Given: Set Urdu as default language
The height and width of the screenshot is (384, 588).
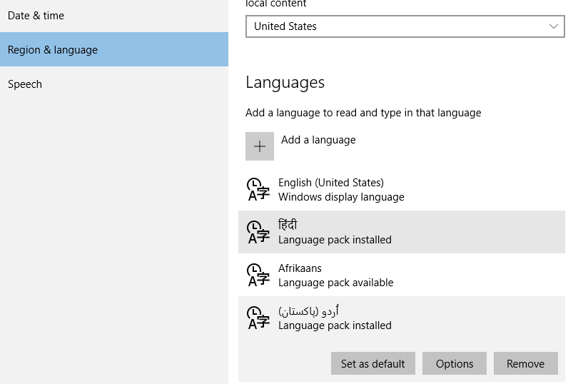Looking at the screenshot, I should pyautogui.click(x=372, y=363).
